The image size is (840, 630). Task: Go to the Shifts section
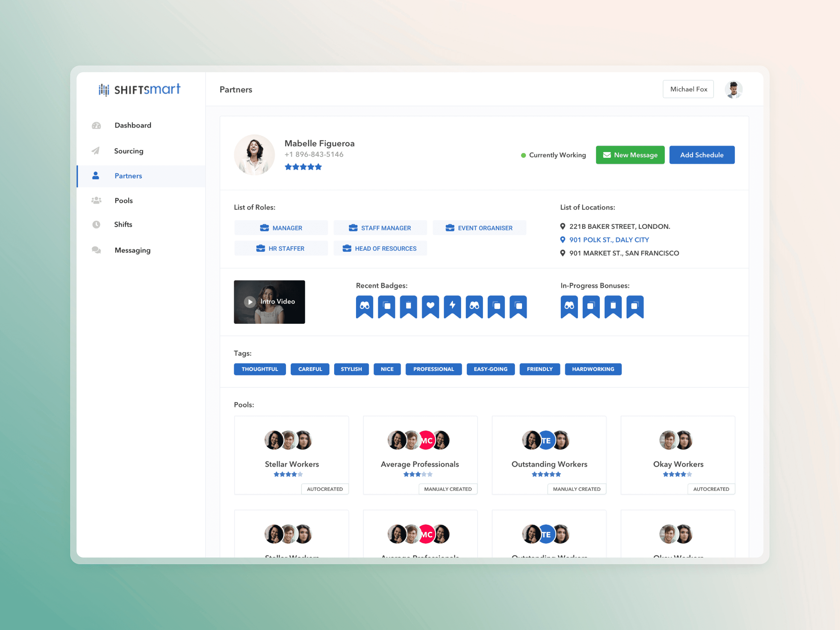pyautogui.click(x=123, y=224)
